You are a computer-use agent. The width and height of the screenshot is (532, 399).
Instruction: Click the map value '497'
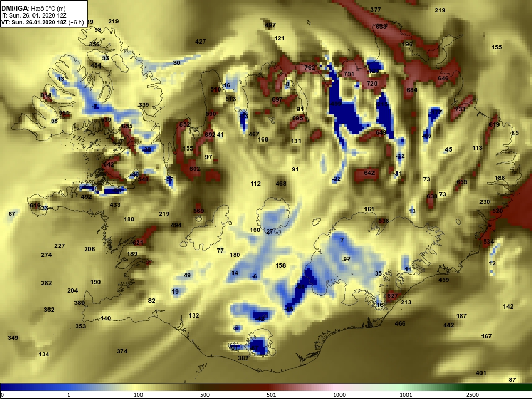click(x=270, y=25)
